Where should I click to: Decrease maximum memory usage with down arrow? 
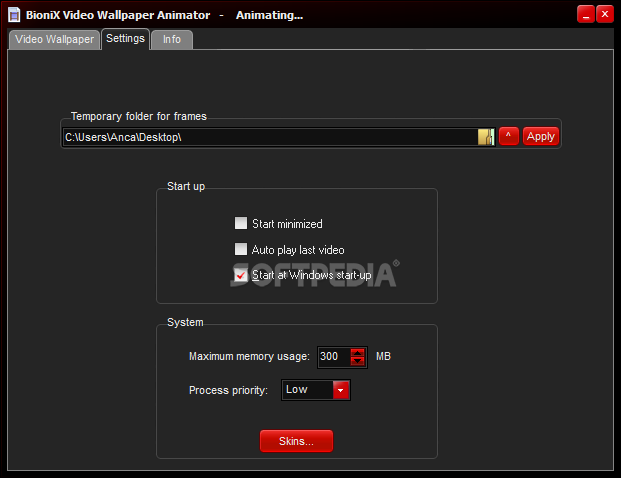click(358, 361)
